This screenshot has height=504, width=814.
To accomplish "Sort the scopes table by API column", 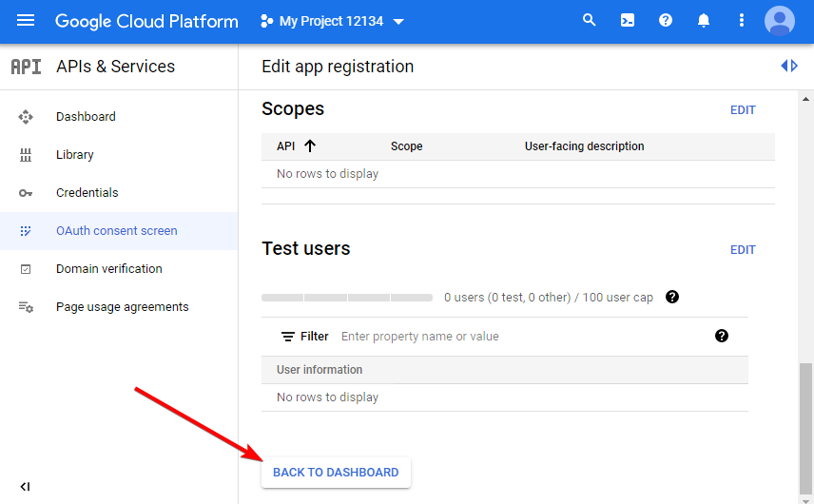I will click(x=297, y=146).
